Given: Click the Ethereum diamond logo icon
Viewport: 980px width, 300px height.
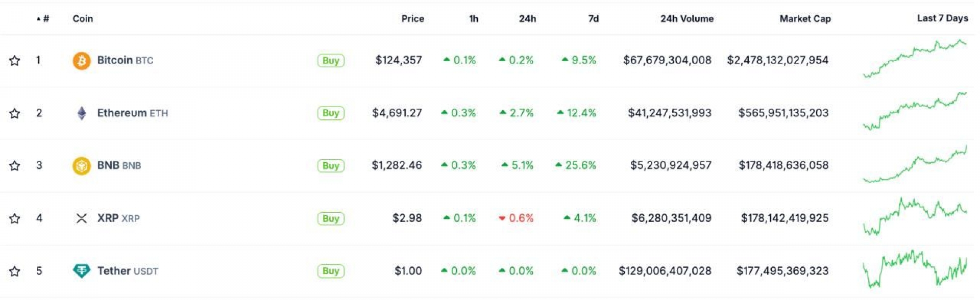Looking at the screenshot, I should (x=82, y=113).
